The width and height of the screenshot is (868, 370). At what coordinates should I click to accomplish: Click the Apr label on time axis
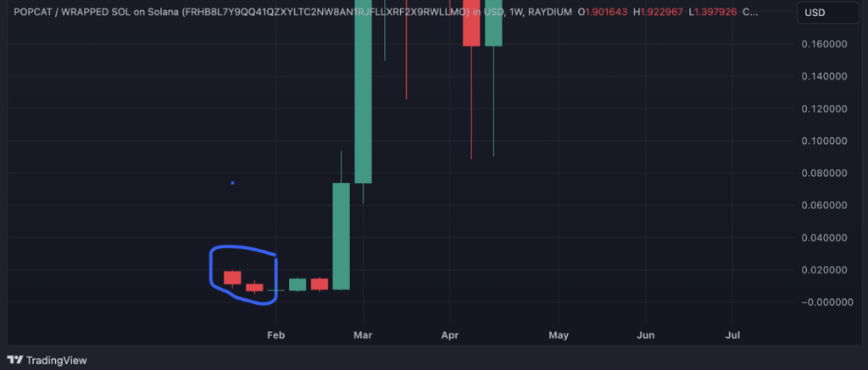point(449,335)
